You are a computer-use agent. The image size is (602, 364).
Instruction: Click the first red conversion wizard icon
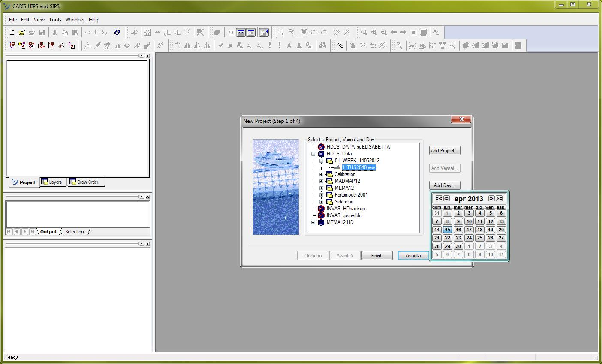(x=12, y=45)
